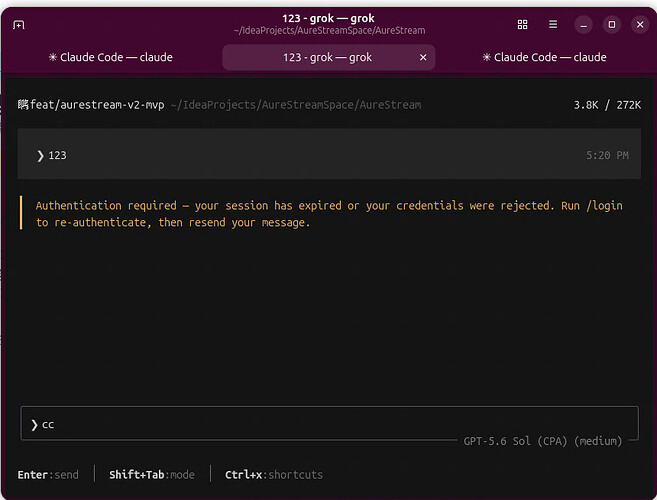The image size is (657, 500).
Task: Switch to the first Claude Code tab
Action: (x=111, y=57)
